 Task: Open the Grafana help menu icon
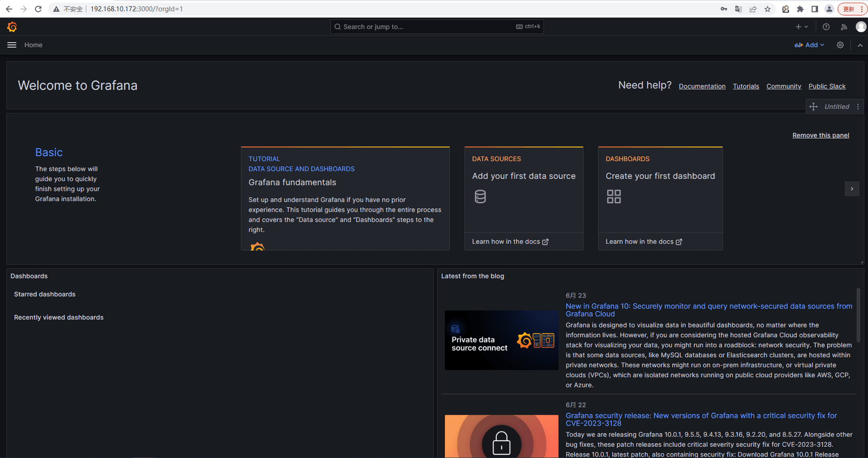826,27
